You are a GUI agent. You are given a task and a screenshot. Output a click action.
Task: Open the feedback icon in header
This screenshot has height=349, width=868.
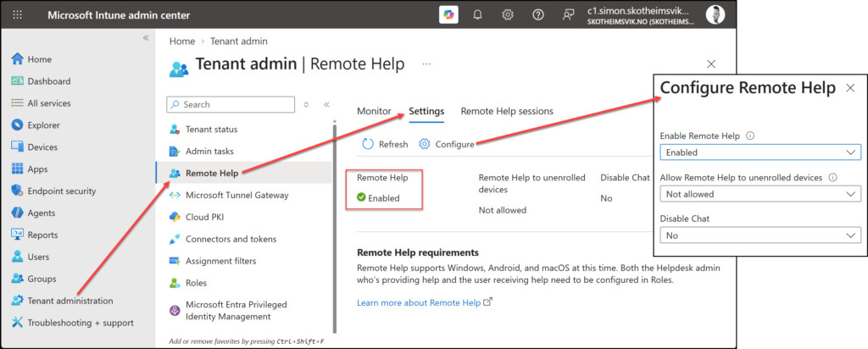pyautogui.click(x=567, y=15)
